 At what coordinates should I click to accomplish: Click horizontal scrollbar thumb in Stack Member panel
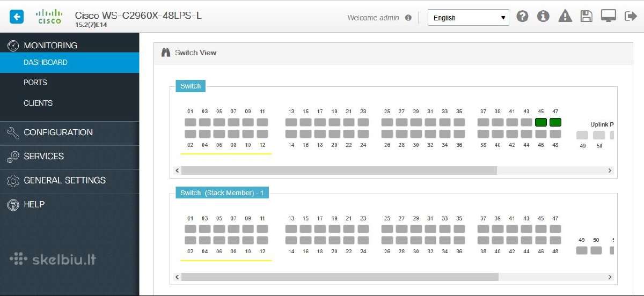(x=340, y=277)
